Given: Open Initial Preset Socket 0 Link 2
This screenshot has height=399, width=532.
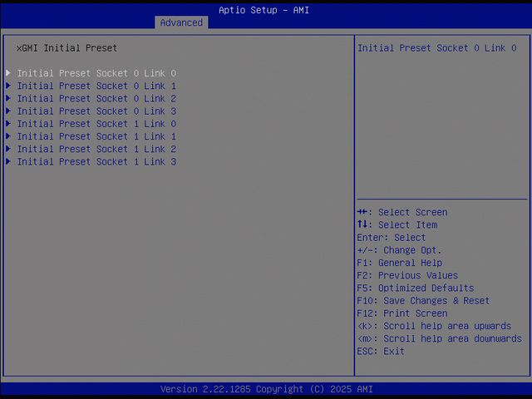Looking at the screenshot, I should click(96, 98).
